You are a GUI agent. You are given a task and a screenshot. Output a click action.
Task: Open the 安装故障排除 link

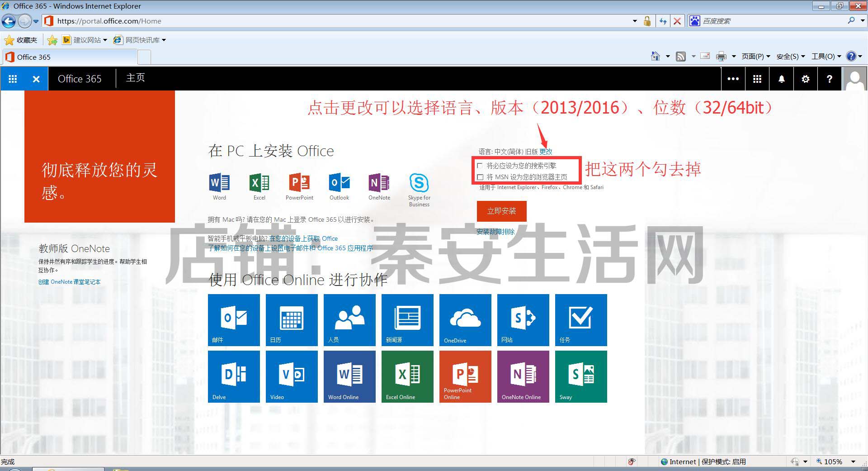tap(495, 232)
